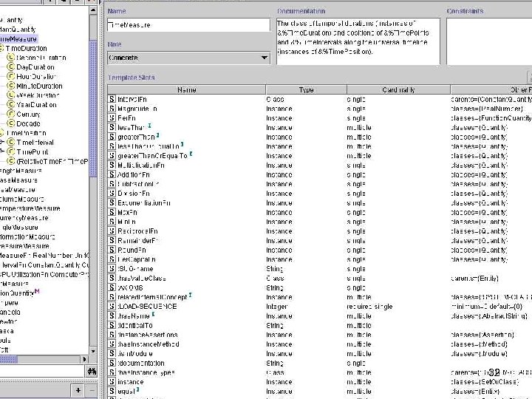Click the slot icon for MultiplicationFn
The width and height of the screenshot is (532, 399).
click(112, 165)
